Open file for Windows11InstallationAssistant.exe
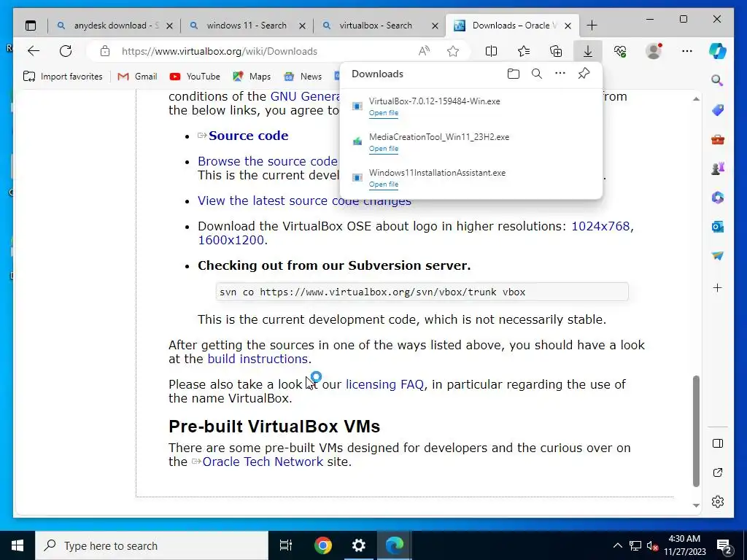 [x=384, y=184]
